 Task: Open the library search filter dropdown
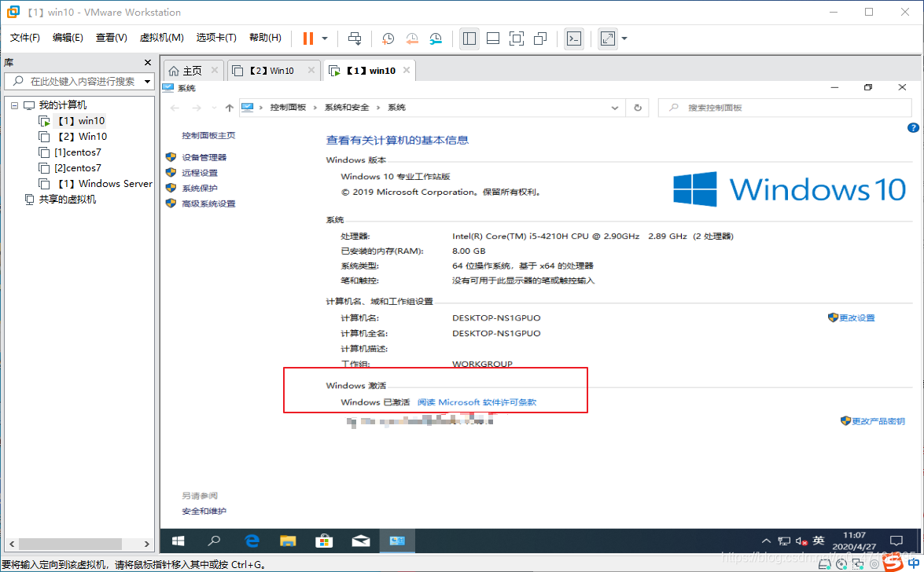147,81
